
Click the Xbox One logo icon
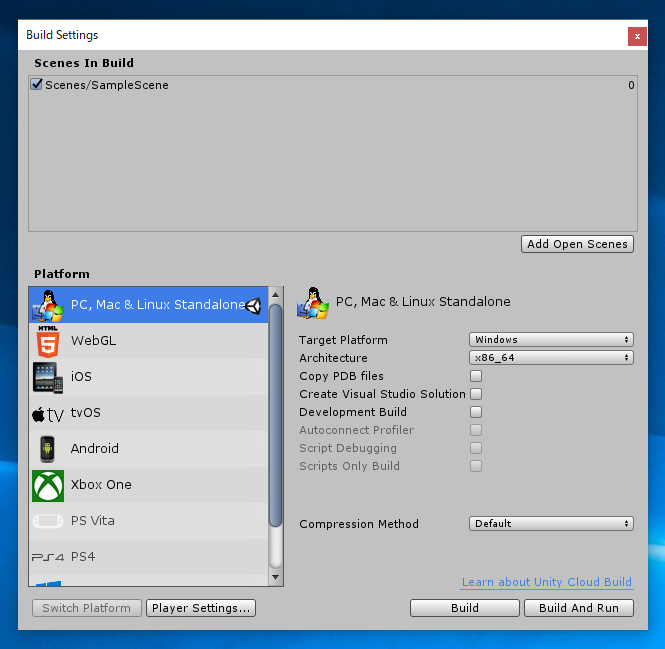tap(48, 486)
